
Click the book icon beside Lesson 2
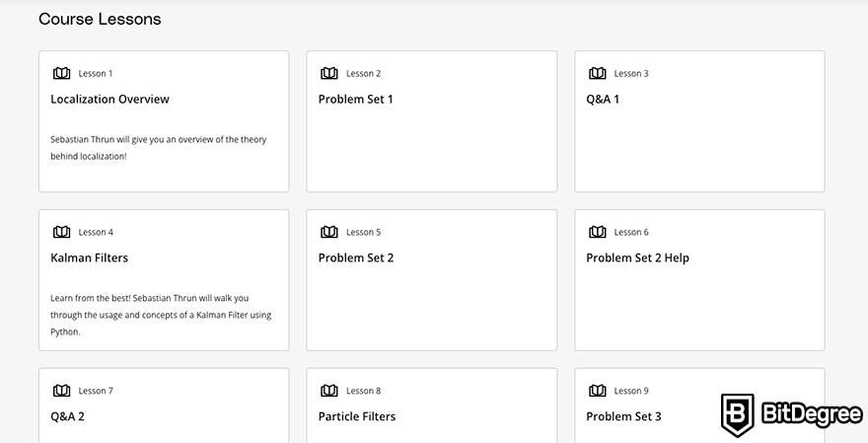[x=329, y=73]
